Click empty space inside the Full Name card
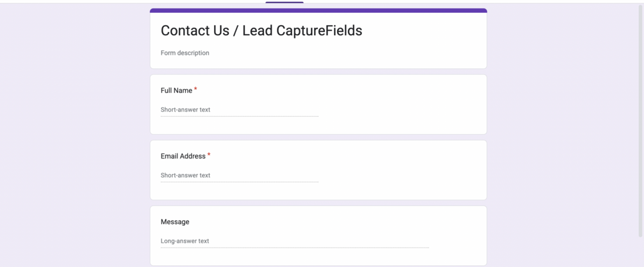Image resolution: width=644 pixels, height=267 pixels. (x=404, y=103)
